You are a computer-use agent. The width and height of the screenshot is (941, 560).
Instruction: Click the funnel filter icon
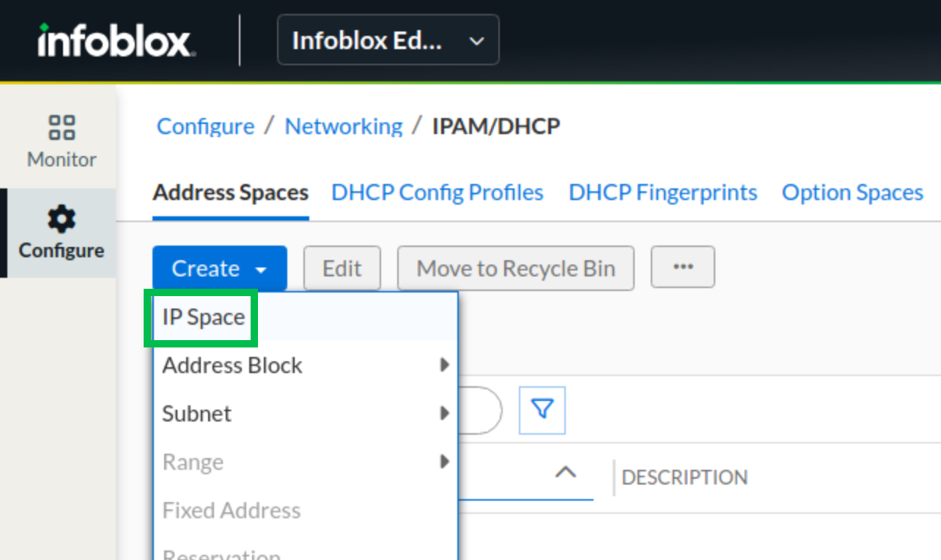point(542,410)
